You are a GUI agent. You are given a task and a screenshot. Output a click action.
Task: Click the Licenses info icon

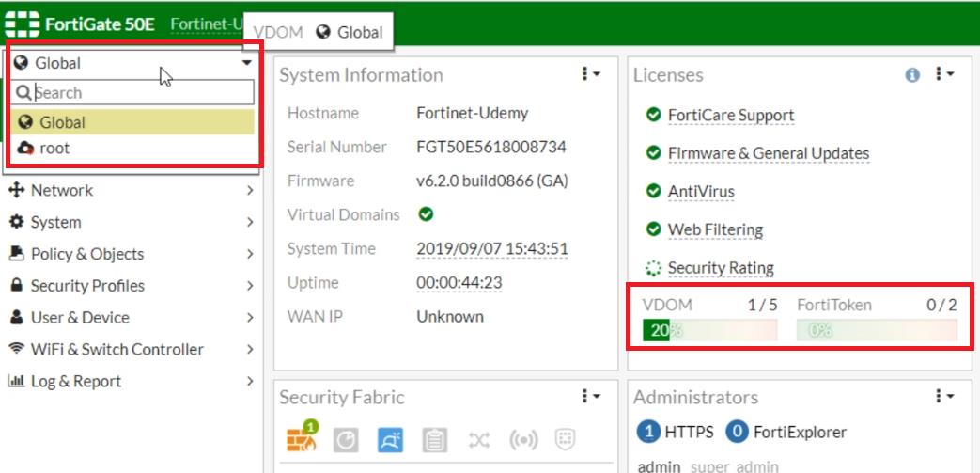coord(912,75)
